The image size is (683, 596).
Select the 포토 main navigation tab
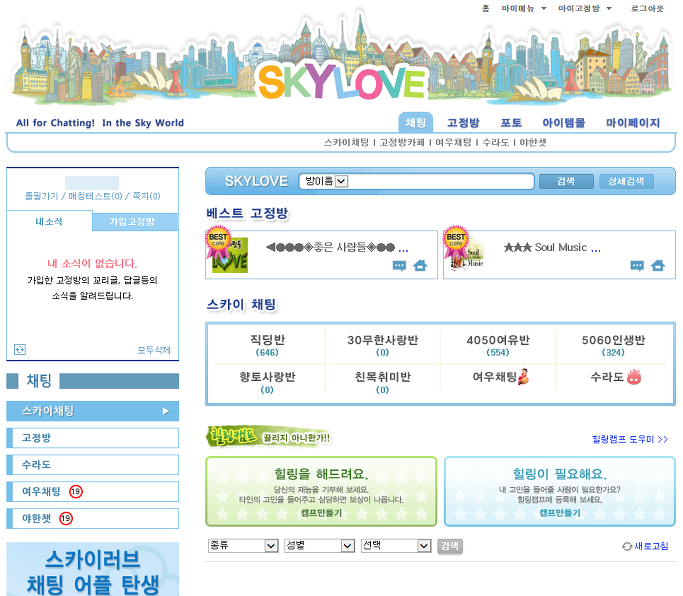click(x=511, y=123)
